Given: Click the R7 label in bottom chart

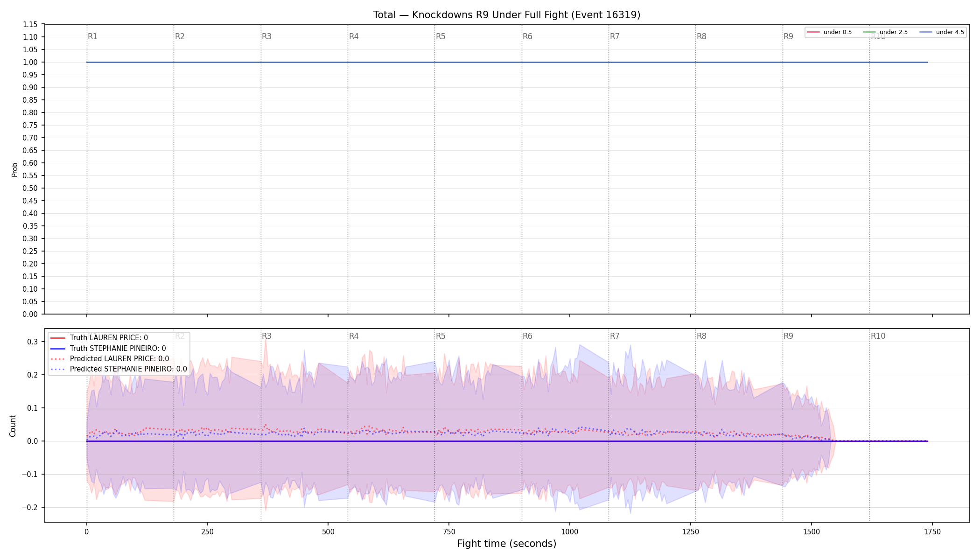Looking at the screenshot, I should (x=615, y=336).
